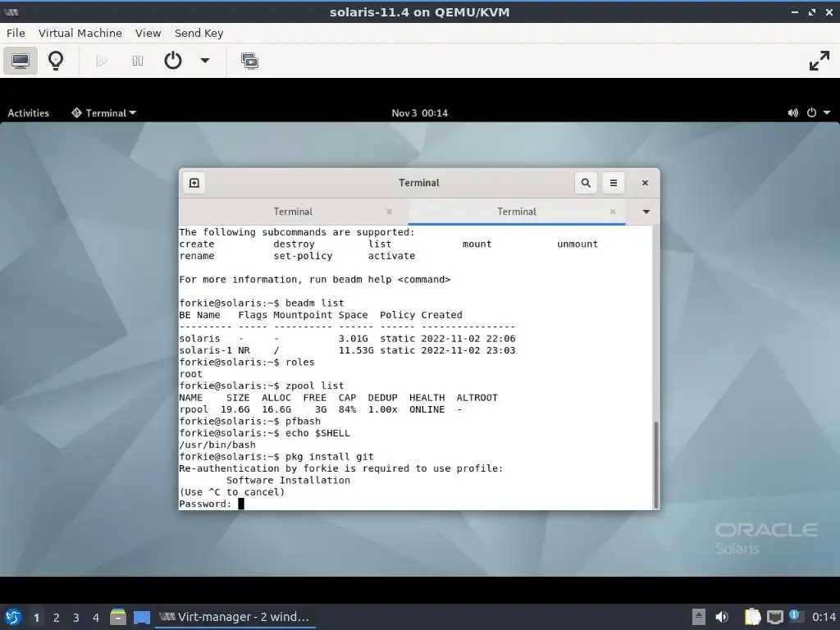Click the host tray eject arrow icon

(x=699, y=617)
